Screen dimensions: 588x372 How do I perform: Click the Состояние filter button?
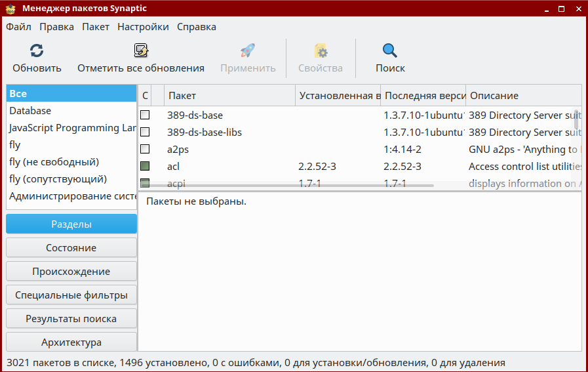pyautogui.click(x=71, y=248)
